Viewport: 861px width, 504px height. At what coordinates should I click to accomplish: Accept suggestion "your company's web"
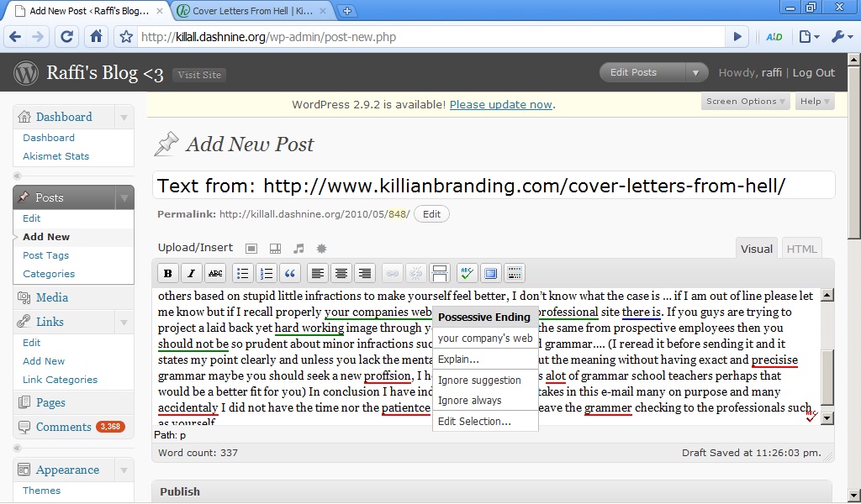pyautogui.click(x=485, y=339)
